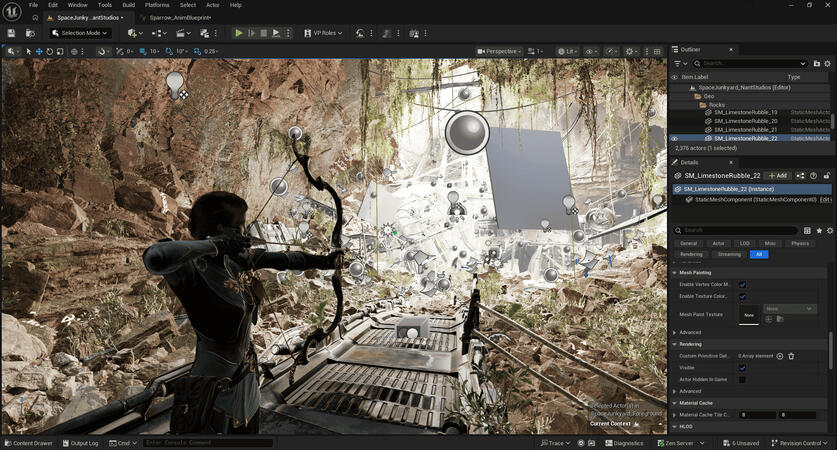This screenshot has height=450, width=837.
Task: Toggle the world coordinate space globe icon
Action: pyautogui.click(x=74, y=52)
